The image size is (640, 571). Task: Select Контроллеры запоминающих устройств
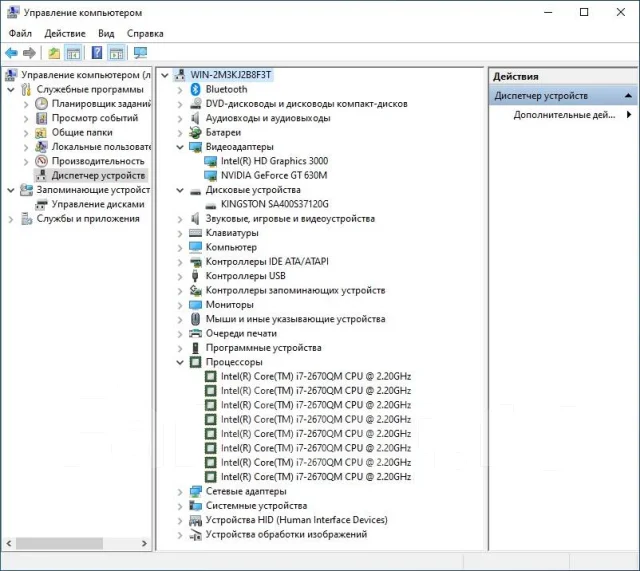295,290
